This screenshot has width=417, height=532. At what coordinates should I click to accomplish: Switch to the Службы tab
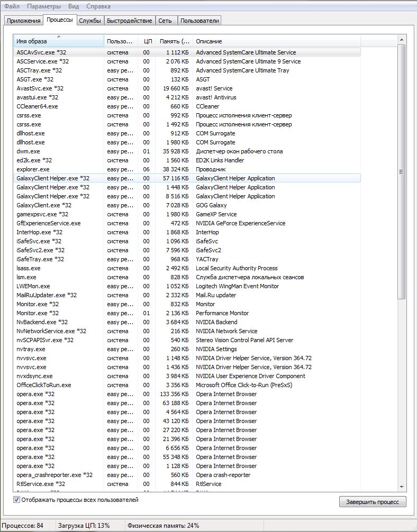[x=90, y=21]
